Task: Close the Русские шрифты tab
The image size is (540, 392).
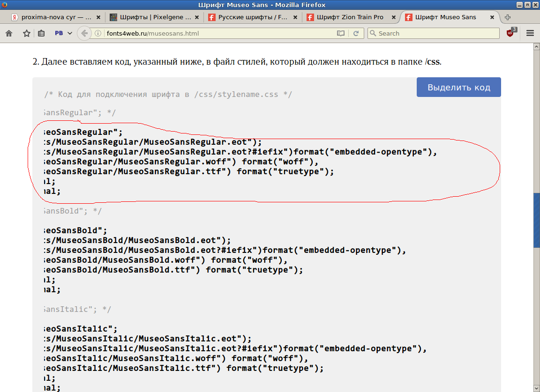Action: 295,17
